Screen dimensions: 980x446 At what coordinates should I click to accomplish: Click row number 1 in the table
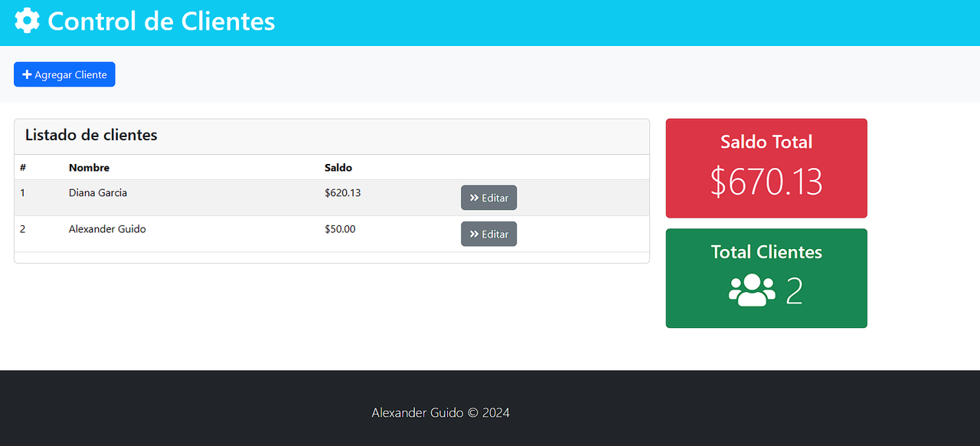[x=22, y=193]
